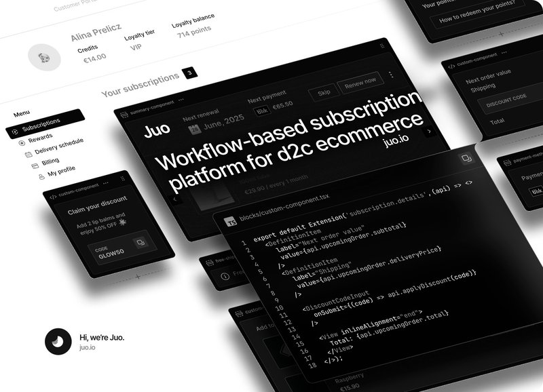Click the TS file icon

click(231, 222)
